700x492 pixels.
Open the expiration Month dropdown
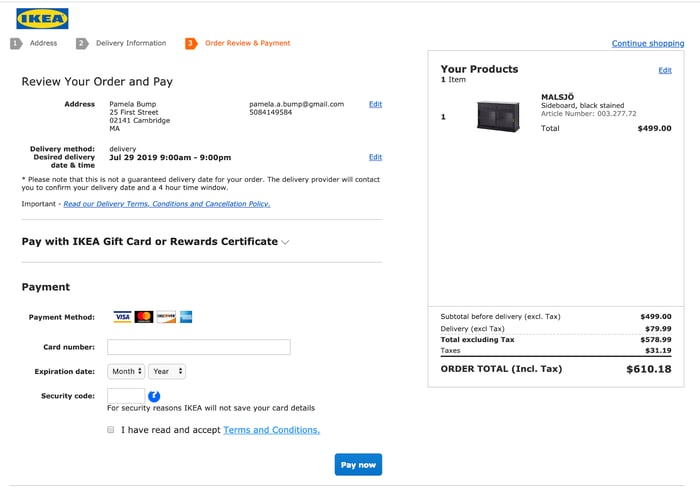126,371
